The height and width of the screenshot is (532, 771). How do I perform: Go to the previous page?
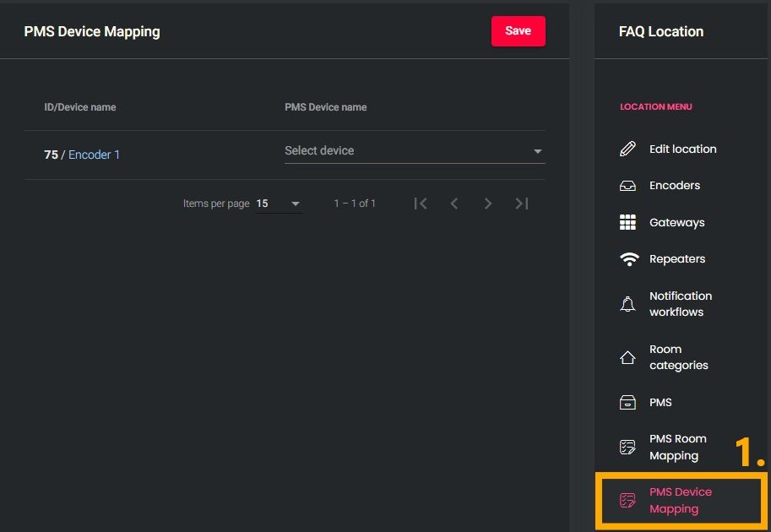pyautogui.click(x=454, y=204)
